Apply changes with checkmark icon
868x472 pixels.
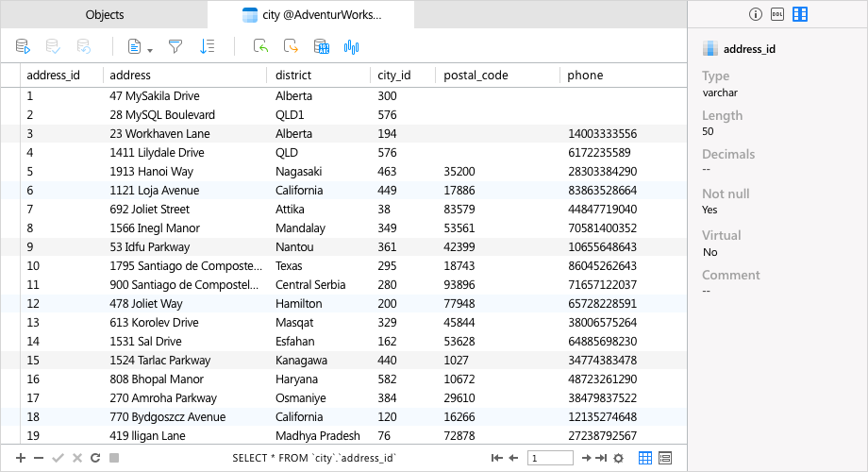58,458
